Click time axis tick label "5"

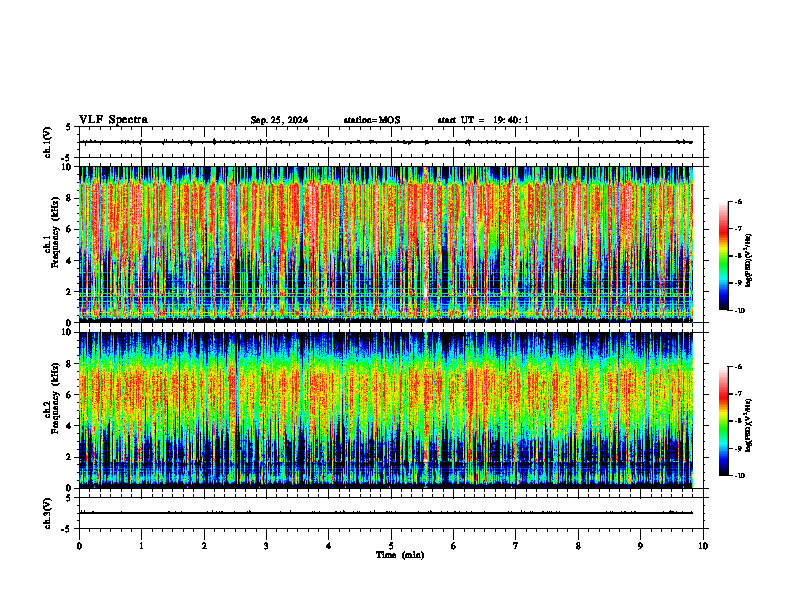(x=391, y=546)
